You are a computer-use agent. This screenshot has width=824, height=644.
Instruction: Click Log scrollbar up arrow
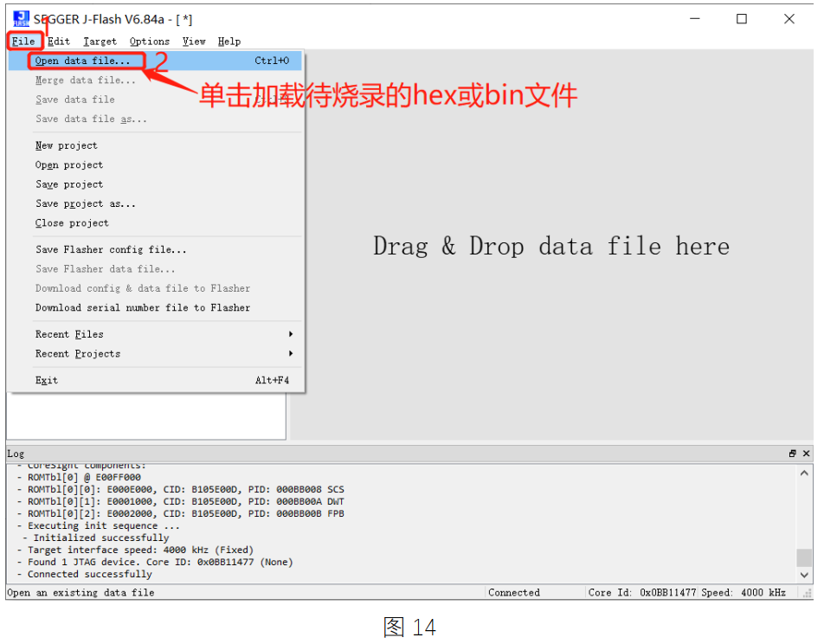[x=804, y=473]
